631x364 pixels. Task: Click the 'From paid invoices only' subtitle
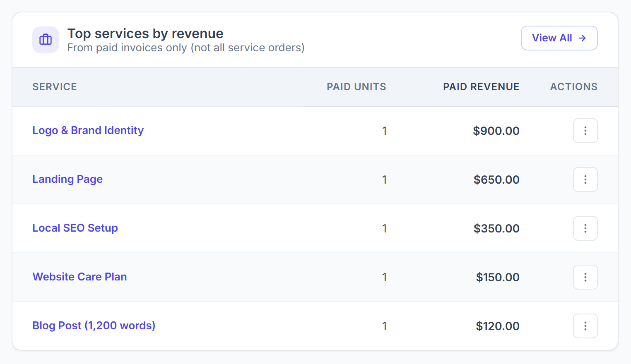[186, 48]
